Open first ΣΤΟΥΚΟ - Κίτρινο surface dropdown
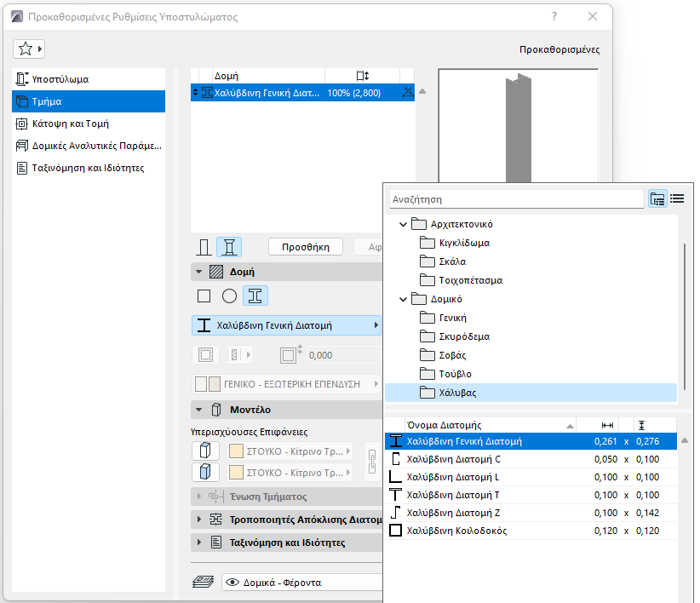700x603 pixels. (x=290, y=451)
